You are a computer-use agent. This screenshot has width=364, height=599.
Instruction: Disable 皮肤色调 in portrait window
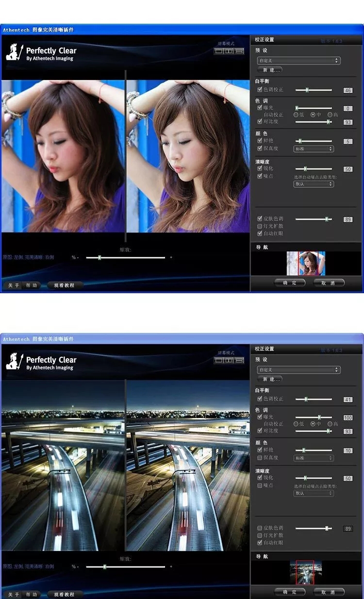[x=260, y=219]
